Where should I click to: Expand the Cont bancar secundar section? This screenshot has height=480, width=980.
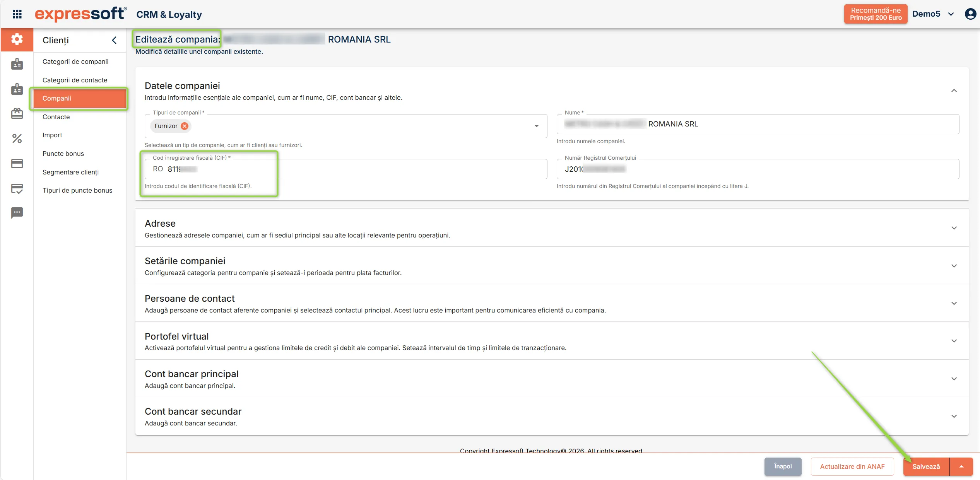tap(954, 416)
